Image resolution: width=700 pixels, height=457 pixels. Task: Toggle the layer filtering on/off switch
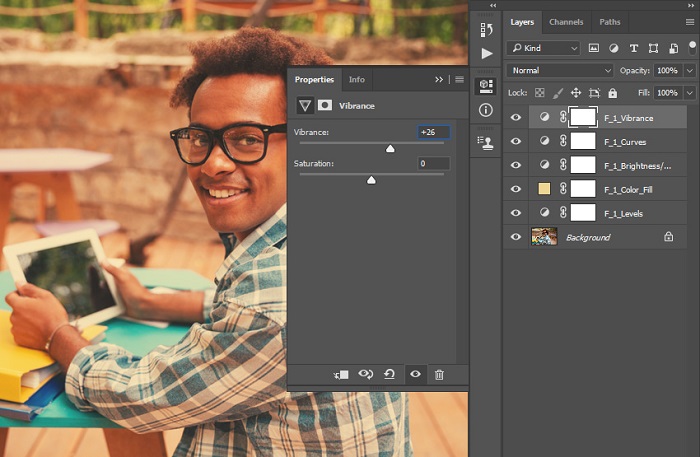[692, 47]
